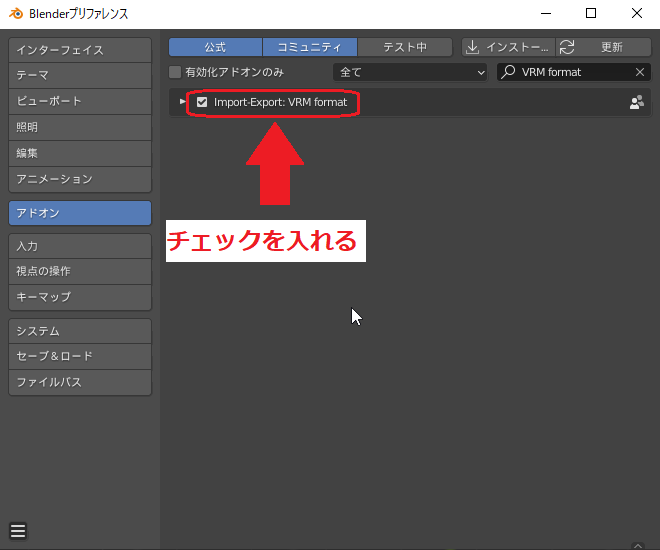Screen dimensions: 660x550
Task: Open the Save & Load (セーブ＆ロード) section
Action: click(80, 356)
